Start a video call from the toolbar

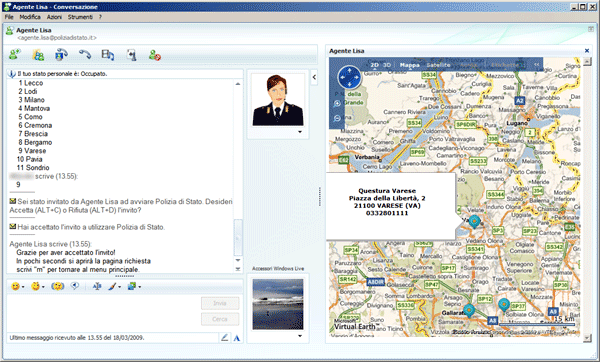61,55
